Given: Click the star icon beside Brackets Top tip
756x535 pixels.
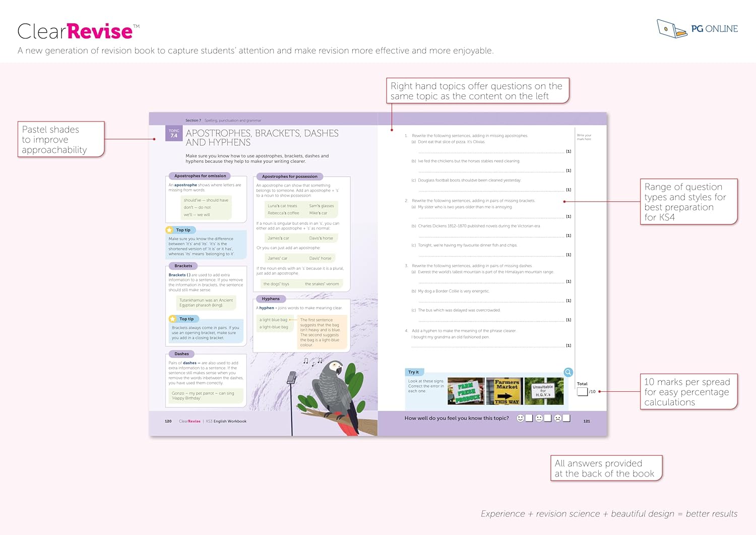Looking at the screenshot, I should click(x=173, y=319).
